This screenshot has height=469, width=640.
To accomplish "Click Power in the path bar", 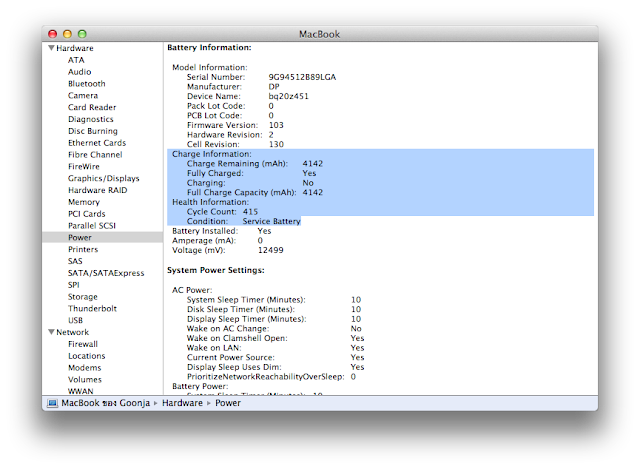I will (x=228, y=403).
